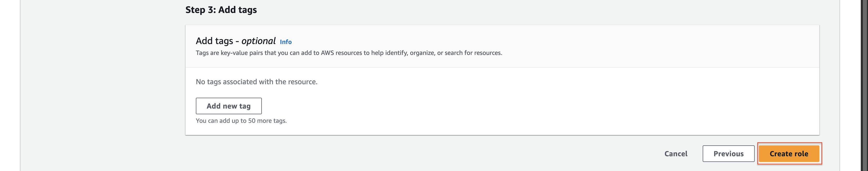Click the empty white tags panel body
Viewport: 868px width, 171px height.
[x=539, y=101]
